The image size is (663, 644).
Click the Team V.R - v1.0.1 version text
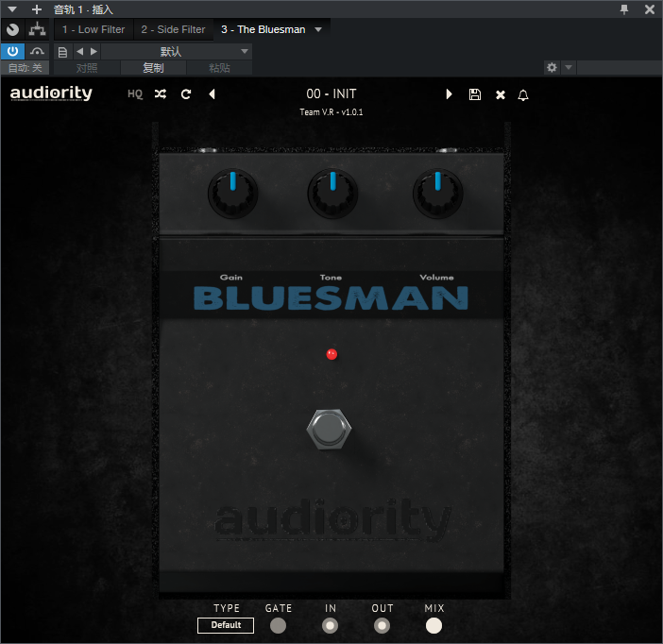point(331,112)
